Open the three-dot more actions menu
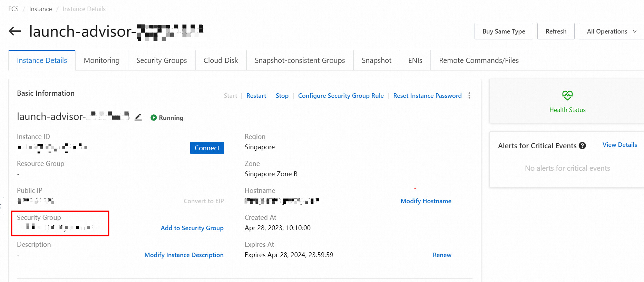 [x=469, y=96]
